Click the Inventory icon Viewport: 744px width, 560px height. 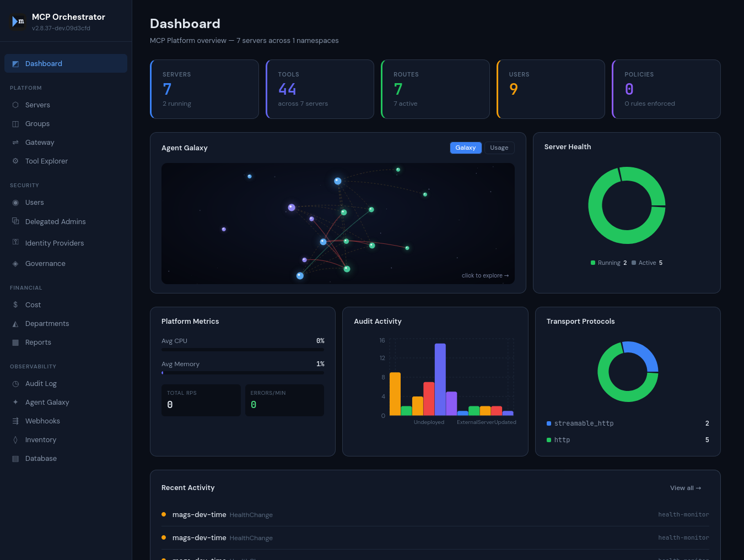(x=15, y=440)
